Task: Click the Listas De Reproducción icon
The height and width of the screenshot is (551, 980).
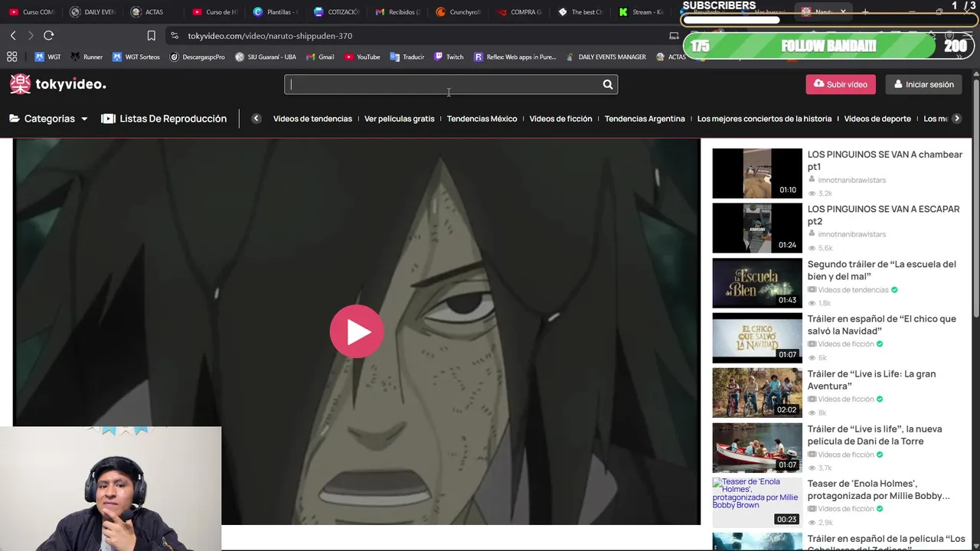Action: (108, 119)
